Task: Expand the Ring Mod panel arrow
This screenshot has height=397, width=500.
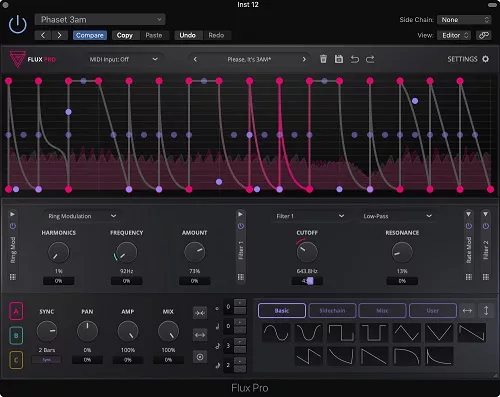Action: (x=12, y=214)
